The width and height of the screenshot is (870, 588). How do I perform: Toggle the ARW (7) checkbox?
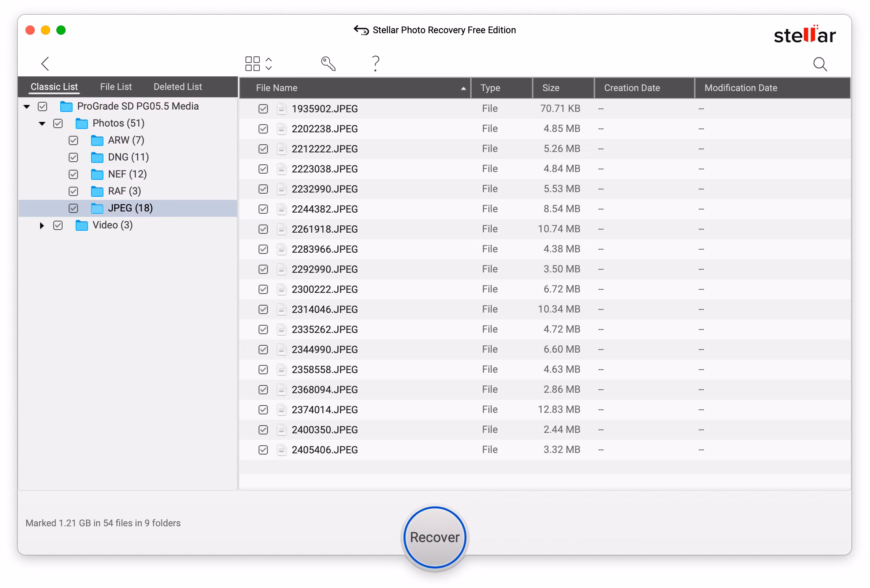click(73, 140)
